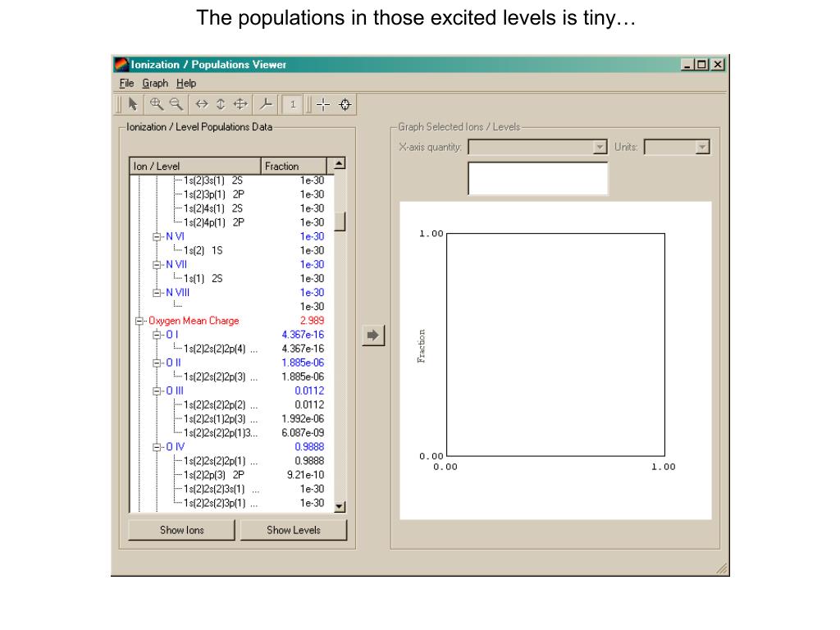Click the list scrollbar thumb
The height and width of the screenshot is (630, 840).
point(340,221)
